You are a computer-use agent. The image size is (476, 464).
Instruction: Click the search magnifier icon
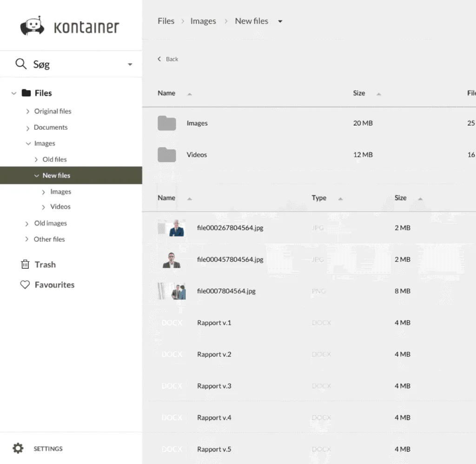click(x=21, y=64)
